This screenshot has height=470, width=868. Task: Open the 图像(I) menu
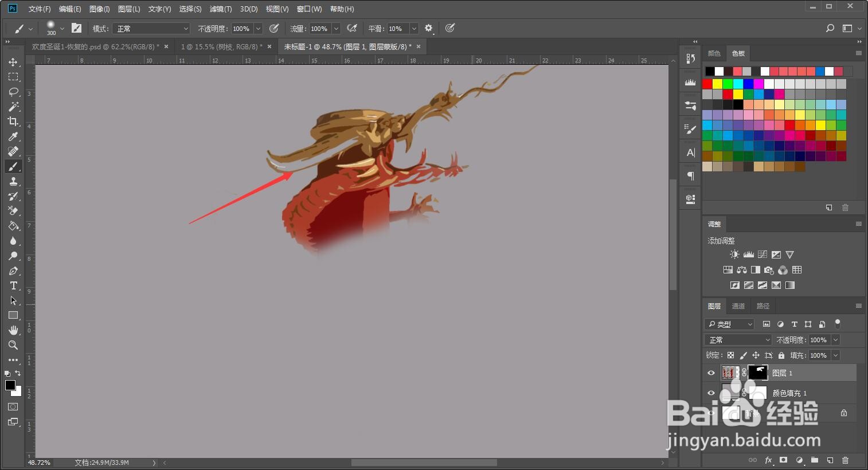[x=100, y=9]
